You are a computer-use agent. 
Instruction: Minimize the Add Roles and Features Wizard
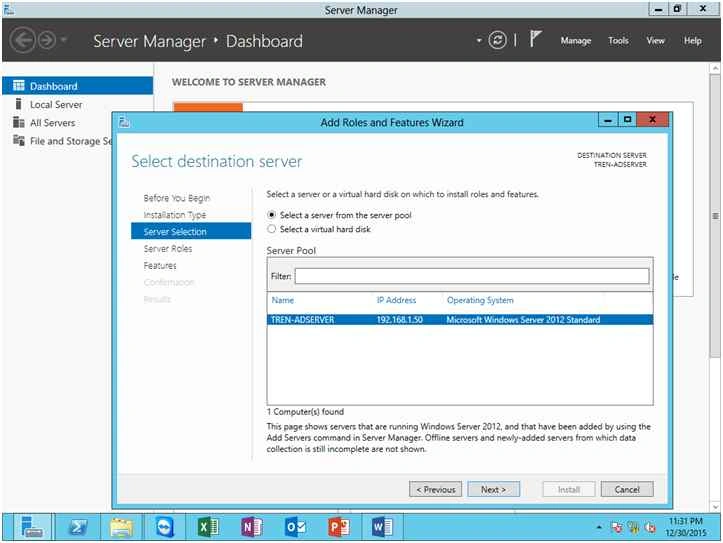608,120
